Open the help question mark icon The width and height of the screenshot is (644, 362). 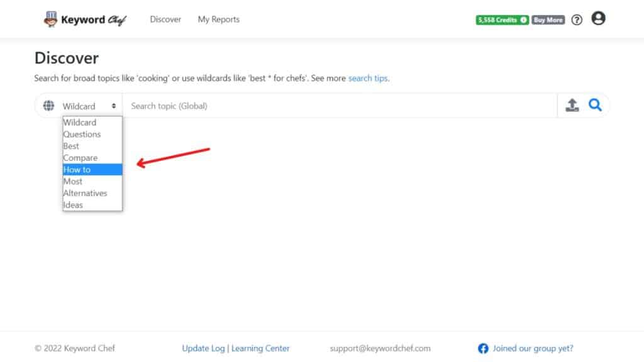click(577, 19)
